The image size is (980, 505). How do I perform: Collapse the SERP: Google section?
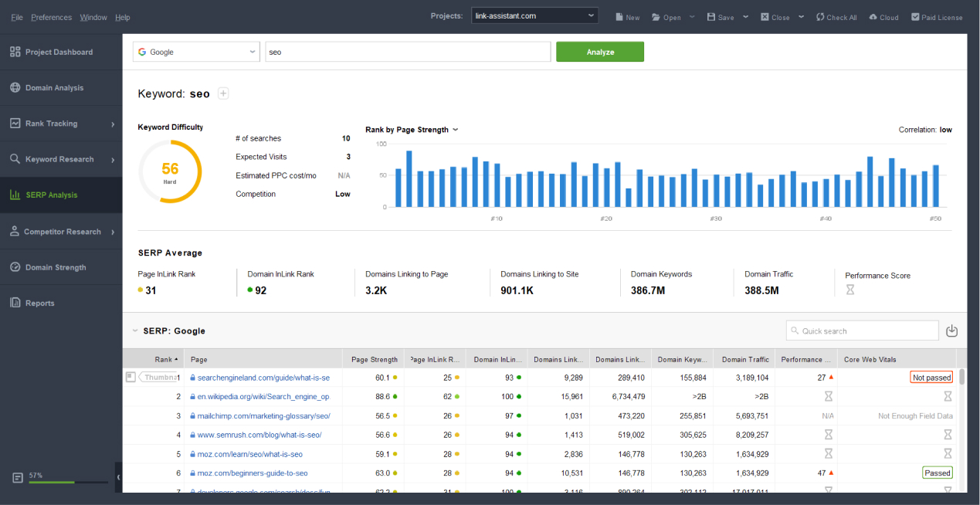(134, 330)
